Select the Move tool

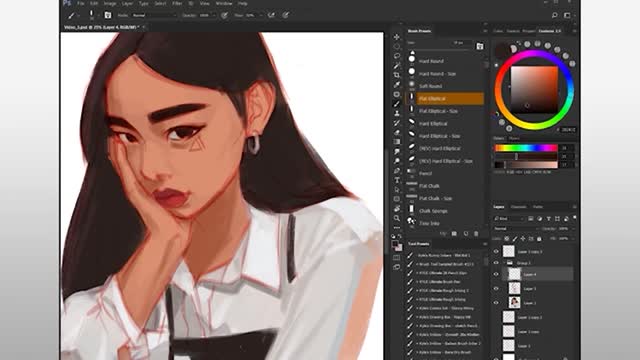click(x=397, y=37)
